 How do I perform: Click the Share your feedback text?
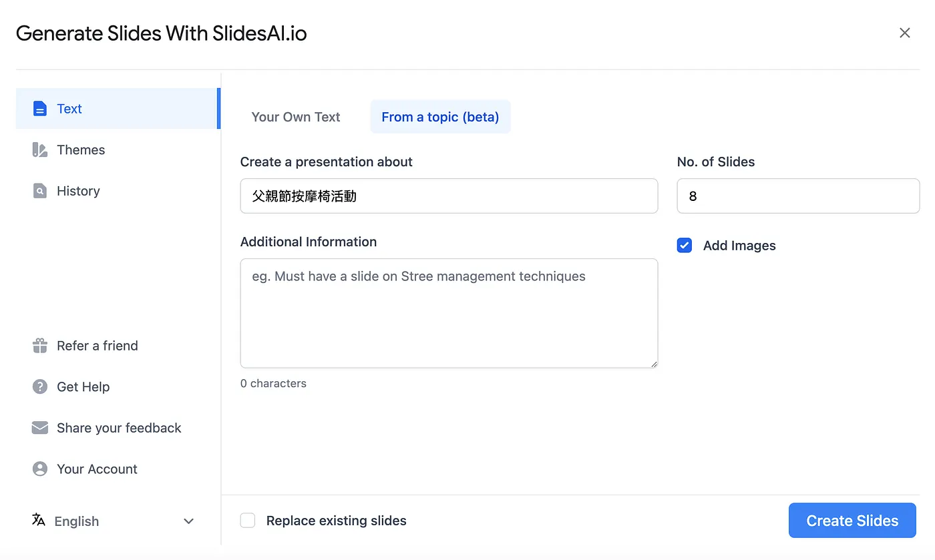click(x=119, y=428)
